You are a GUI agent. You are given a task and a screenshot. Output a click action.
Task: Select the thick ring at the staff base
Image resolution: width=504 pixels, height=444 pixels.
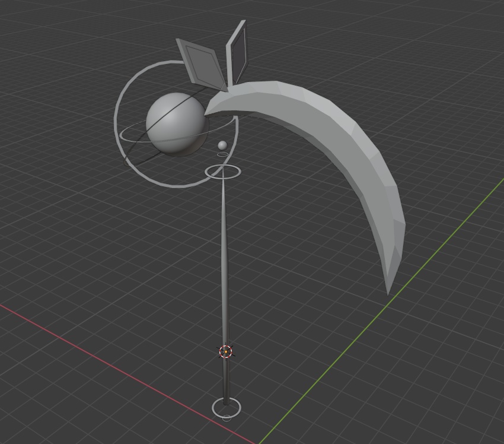pyautogui.click(x=227, y=407)
